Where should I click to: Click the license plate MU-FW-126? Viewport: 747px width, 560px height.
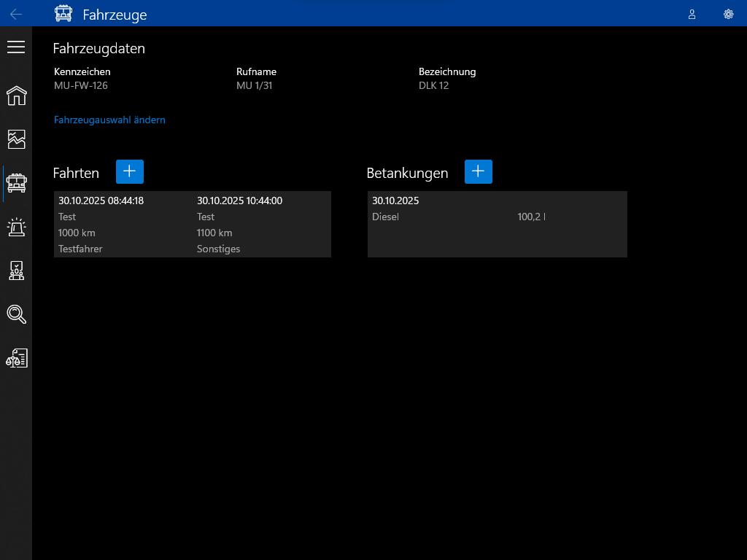click(80, 86)
